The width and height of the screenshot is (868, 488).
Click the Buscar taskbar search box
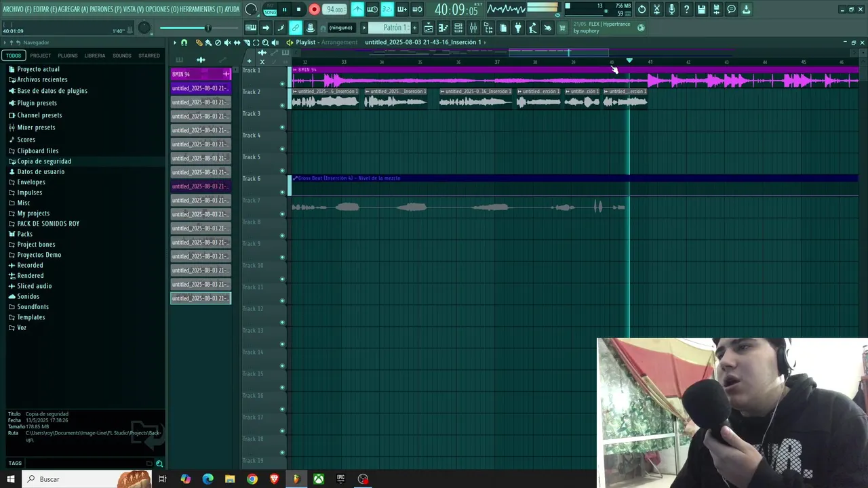click(x=85, y=479)
